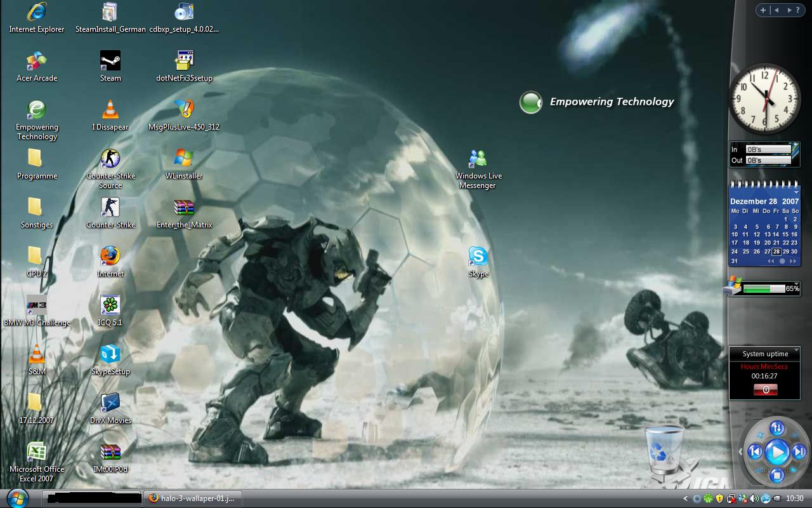The image size is (812, 508).
Task: Click the green ICQ flower tray icon
Action: click(x=708, y=499)
